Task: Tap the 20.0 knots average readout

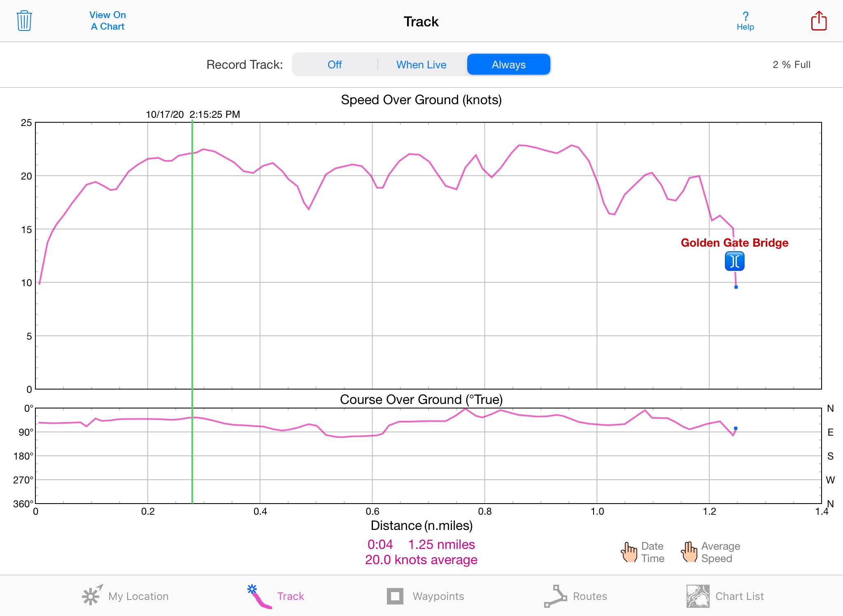Action: (x=421, y=560)
